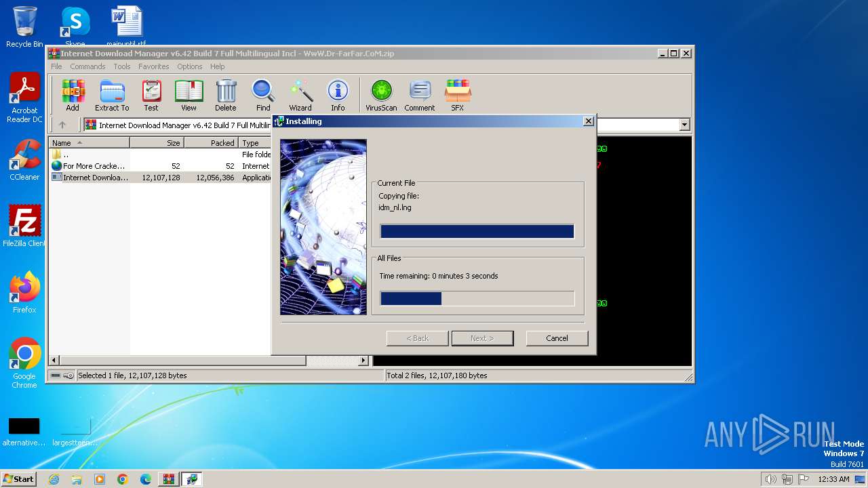Click left arrow of horizontal scrollbar
This screenshot has height=488, width=868.
tap(54, 361)
